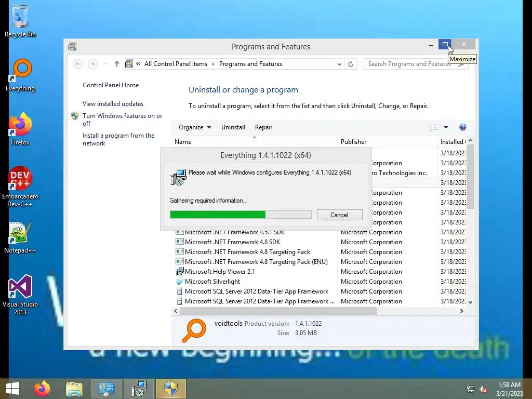Viewport: 532px width, 399px height.
Task: Expand the view options dropdown arrow
Action: (446, 127)
